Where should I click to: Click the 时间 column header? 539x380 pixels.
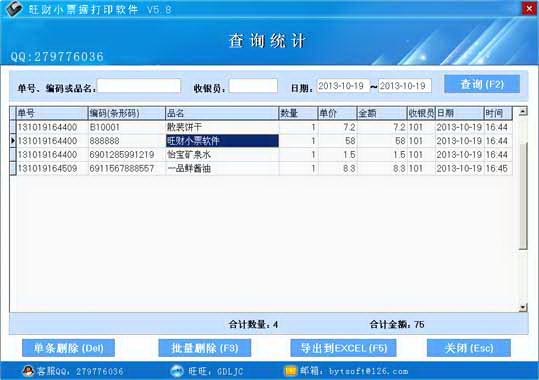tap(498, 113)
